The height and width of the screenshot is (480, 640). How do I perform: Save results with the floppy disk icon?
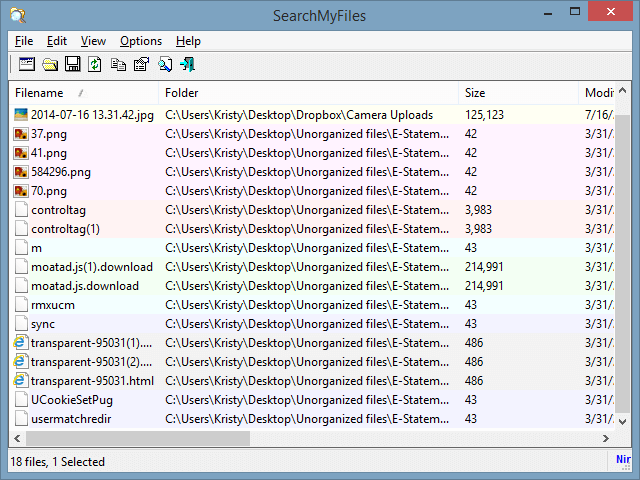coord(73,64)
